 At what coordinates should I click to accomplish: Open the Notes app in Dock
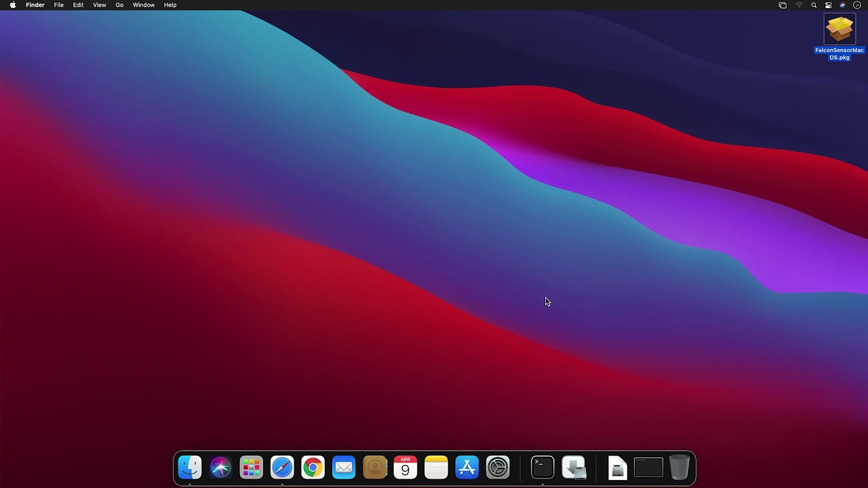point(436,468)
